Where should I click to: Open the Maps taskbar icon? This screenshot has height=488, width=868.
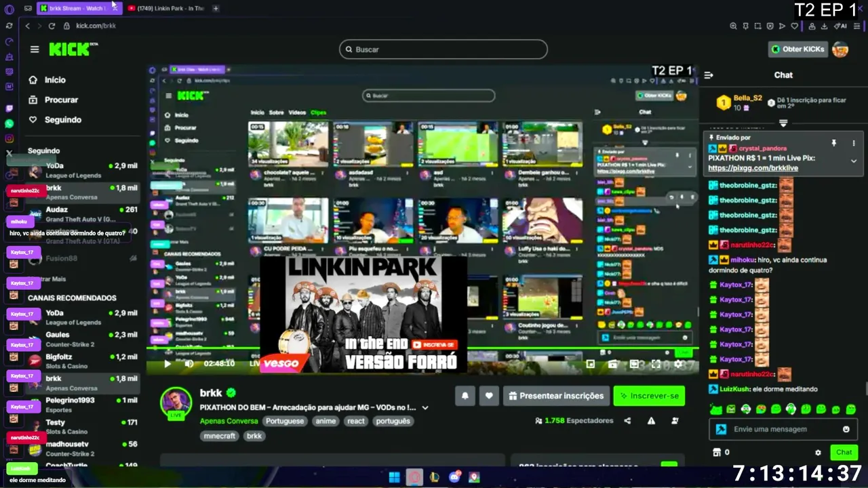click(x=474, y=477)
